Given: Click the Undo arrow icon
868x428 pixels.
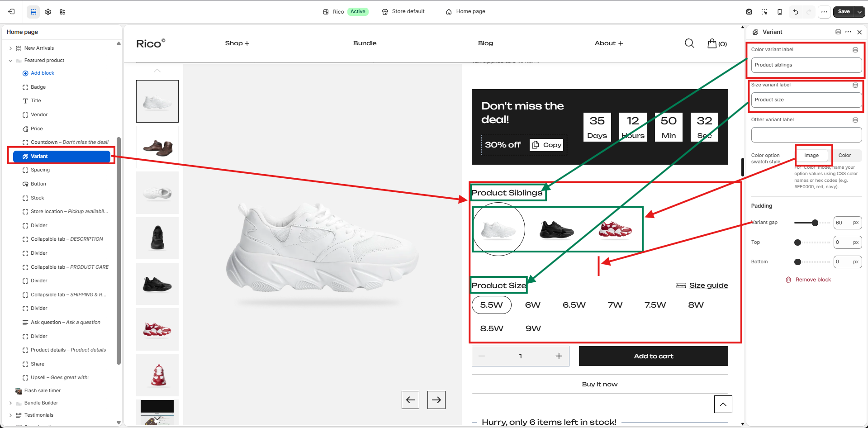Looking at the screenshot, I should [796, 12].
